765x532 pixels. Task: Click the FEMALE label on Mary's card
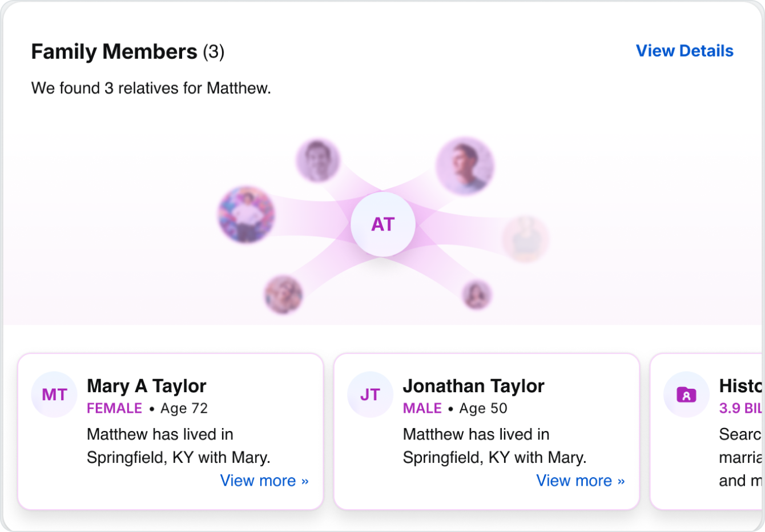(x=114, y=409)
